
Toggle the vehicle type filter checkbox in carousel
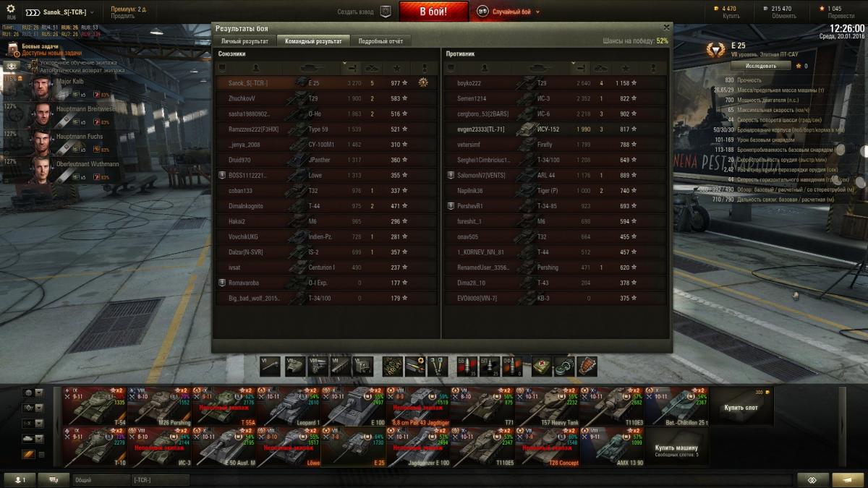point(41,455)
